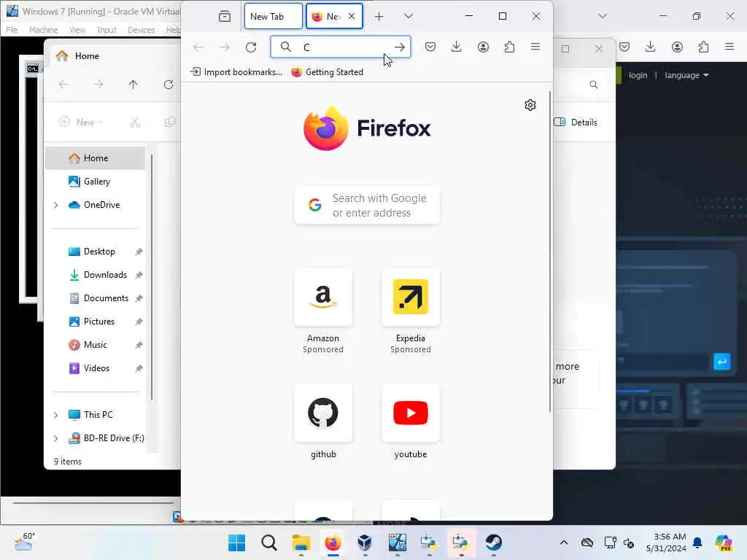The image size is (747, 560).
Task: Click the Cut scissors icon in Explorer
Action: pyautogui.click(x=135, y=122)
